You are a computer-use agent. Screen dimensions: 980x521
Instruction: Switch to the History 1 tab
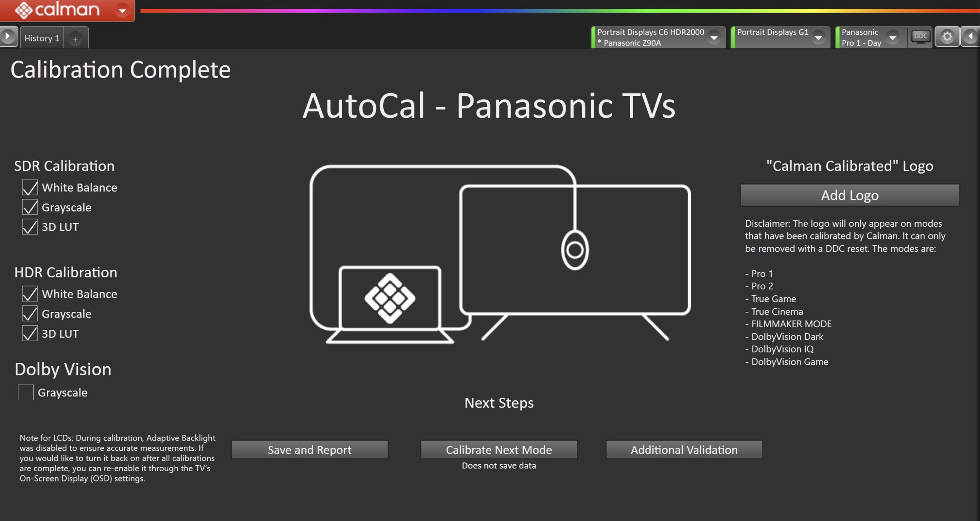point(42,38)
